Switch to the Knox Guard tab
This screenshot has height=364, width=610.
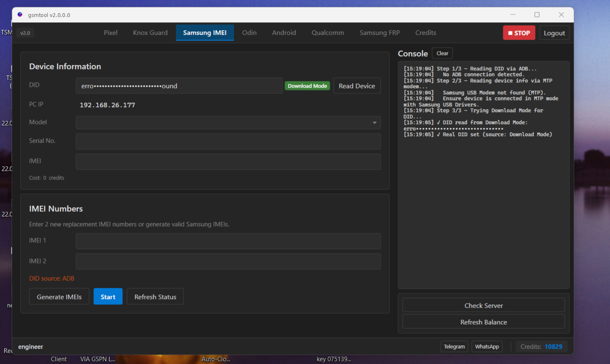(150, 33)
